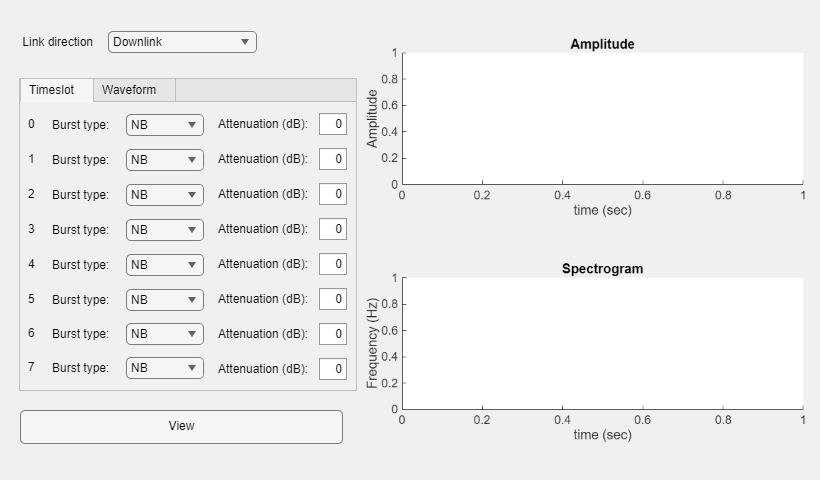820x480 pixels.
Task: Open Burst type dropdown for timeslot 6
Action: pos(165,333)
